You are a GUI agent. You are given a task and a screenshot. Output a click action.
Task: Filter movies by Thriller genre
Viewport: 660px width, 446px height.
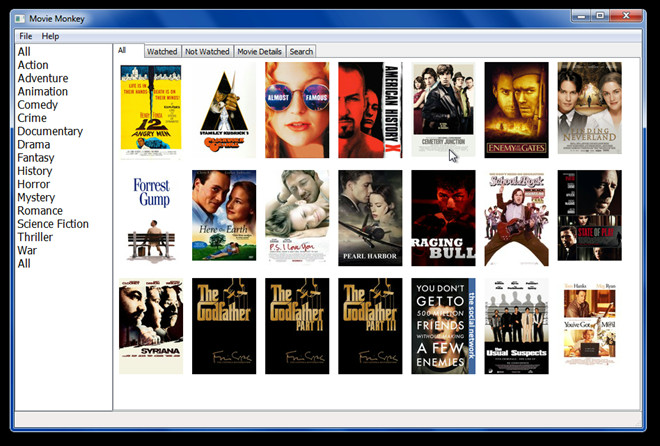pyautogui.click(x=35, y=237)
